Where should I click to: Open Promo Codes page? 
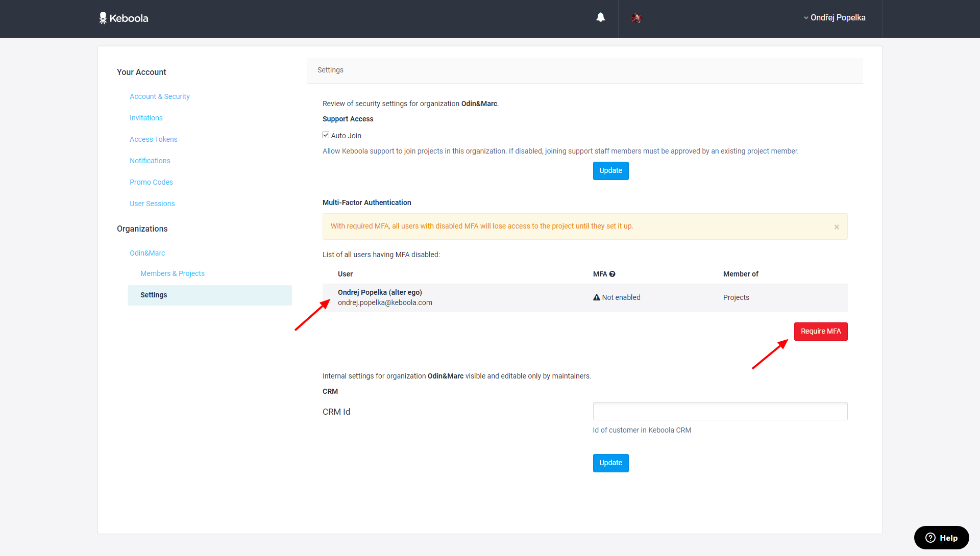(151, 182)
